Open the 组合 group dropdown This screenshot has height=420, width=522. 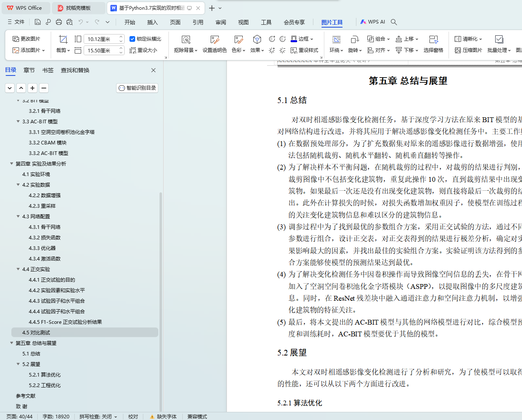[x=378, y=39]
